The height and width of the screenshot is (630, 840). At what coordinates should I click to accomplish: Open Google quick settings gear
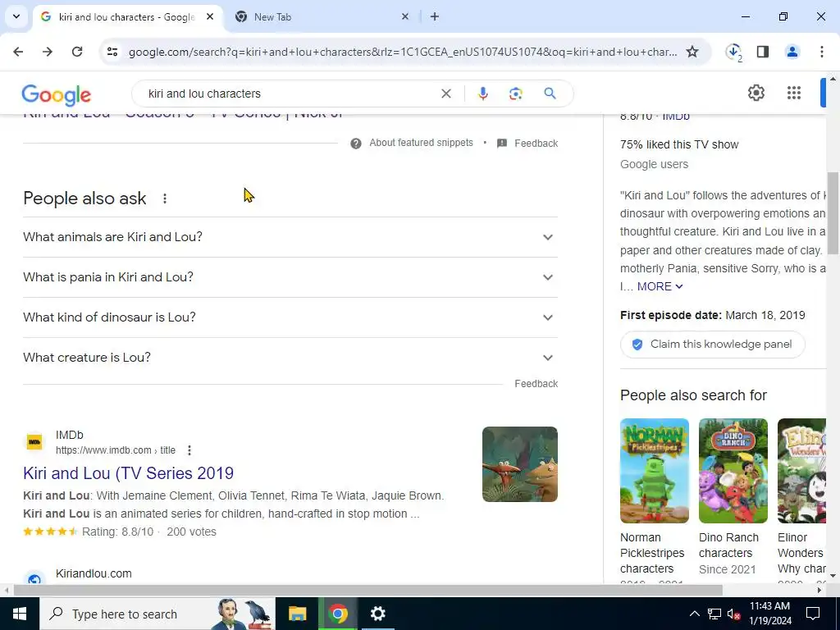click(x=756, y=93)
